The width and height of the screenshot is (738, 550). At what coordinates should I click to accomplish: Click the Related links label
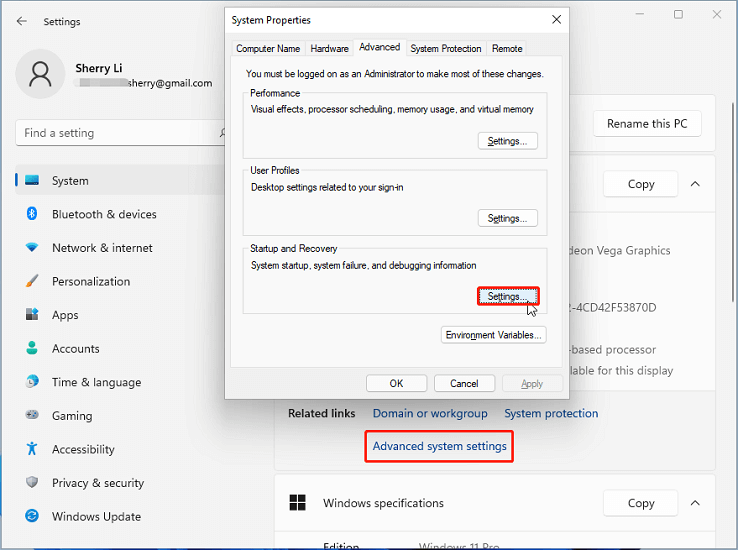pyautogui.click(x=321, y=413)
